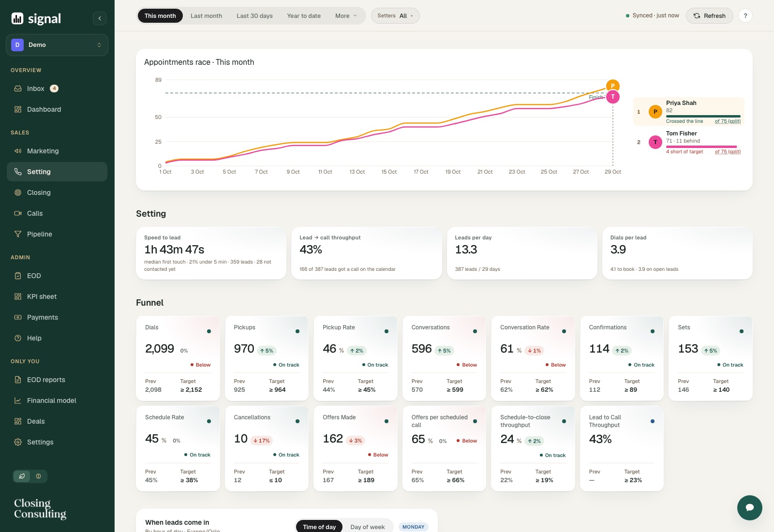Open the Demo workspace switcher
Viewport: 774px width, 532px height.
57,45
